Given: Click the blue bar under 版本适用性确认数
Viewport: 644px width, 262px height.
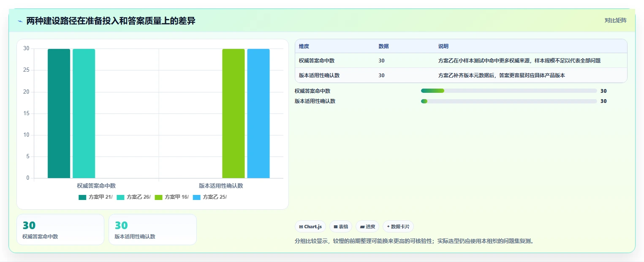Looking at the screenshot, I should pyautogui.click(x=258, y=113).
